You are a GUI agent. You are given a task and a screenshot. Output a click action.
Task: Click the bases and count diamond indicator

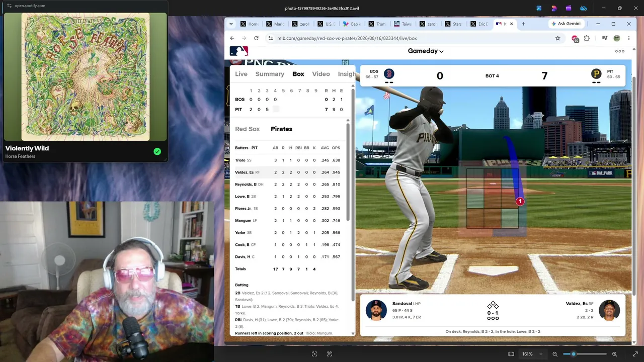click(493, 311)
